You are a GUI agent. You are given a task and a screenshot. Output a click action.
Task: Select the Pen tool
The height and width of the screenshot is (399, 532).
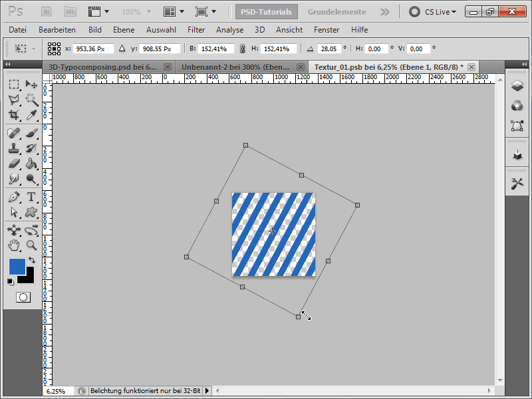(x=14, y=197)
